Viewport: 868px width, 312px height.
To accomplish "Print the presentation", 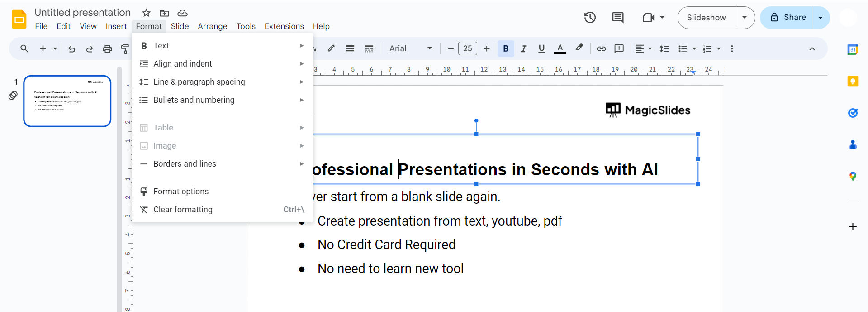I will (107, 48).
